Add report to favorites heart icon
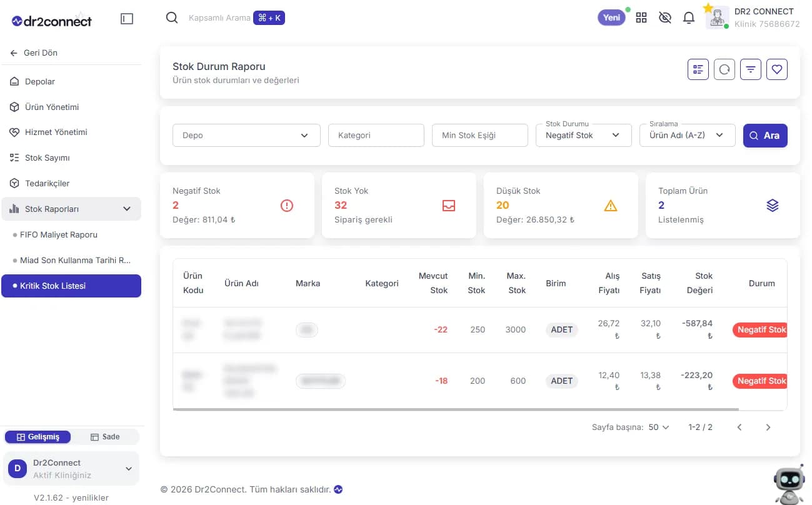 tap(777, 69)
